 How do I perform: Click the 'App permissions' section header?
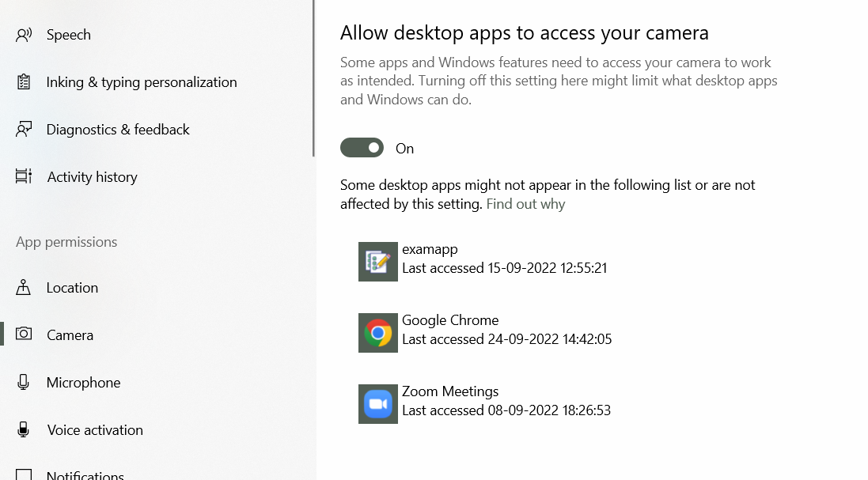coord(66,242)
